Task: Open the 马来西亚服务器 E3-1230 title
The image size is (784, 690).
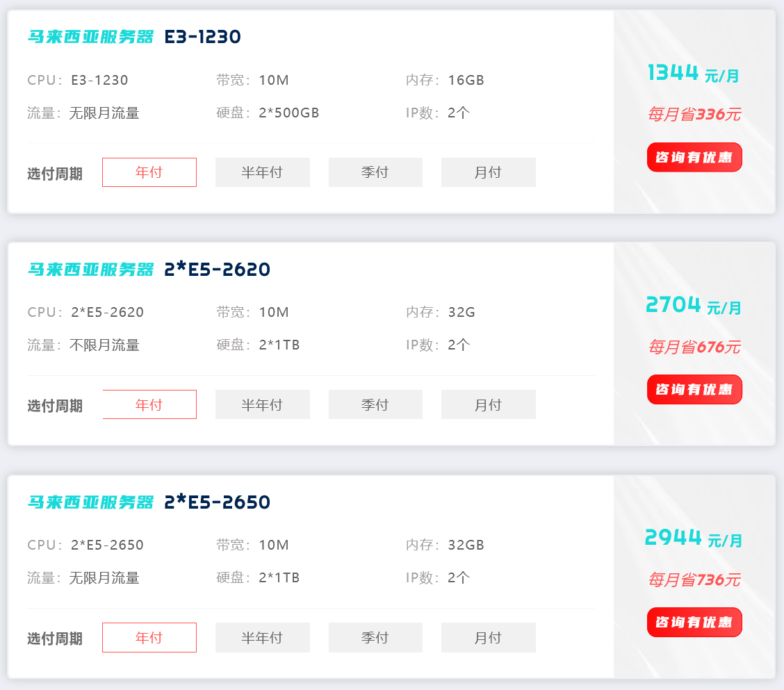Action: (x=134, y=37)
